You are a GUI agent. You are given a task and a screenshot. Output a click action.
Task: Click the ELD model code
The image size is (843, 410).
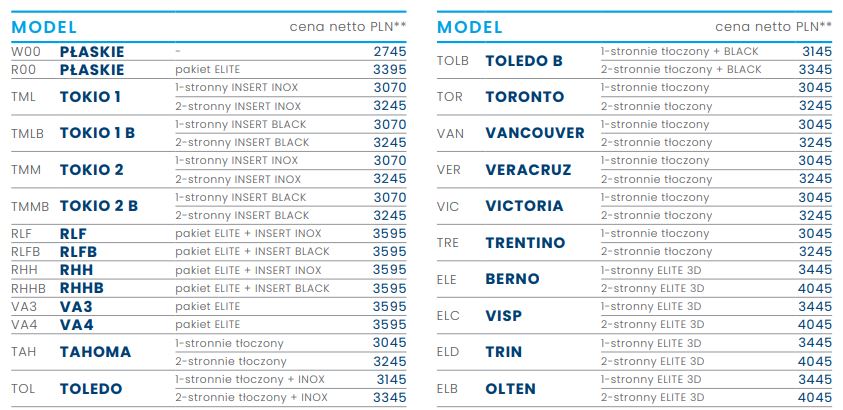pos(450,352)
